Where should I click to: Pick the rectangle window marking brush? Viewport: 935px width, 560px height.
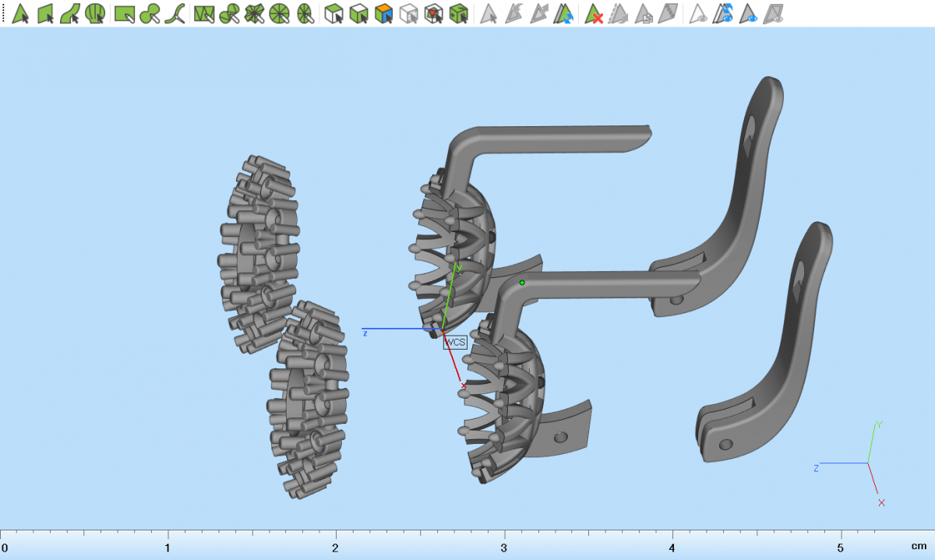[x=124, y=13]
